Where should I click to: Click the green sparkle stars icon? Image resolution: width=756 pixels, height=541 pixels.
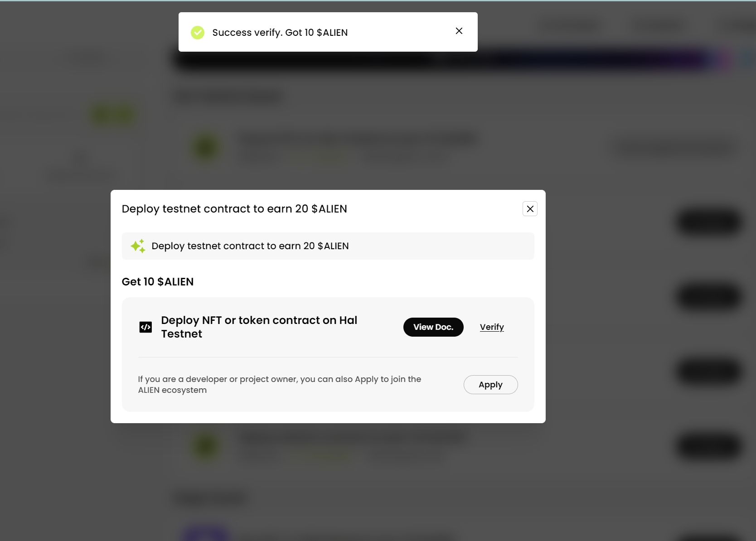click(x=138, y=246)
